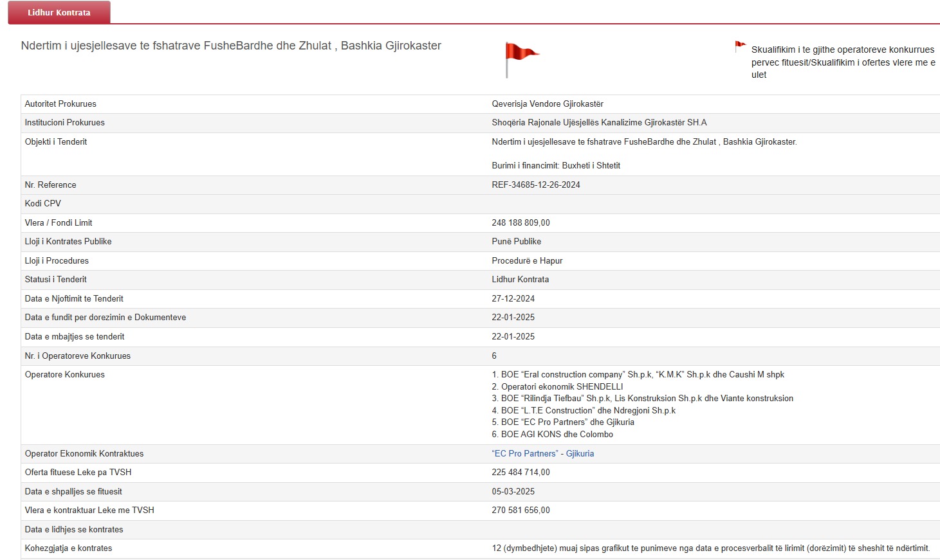Image resolution: width=940 pixels, height=560 pixels.
Task: Click the Nr. Reference label
Action: (50, 185)
